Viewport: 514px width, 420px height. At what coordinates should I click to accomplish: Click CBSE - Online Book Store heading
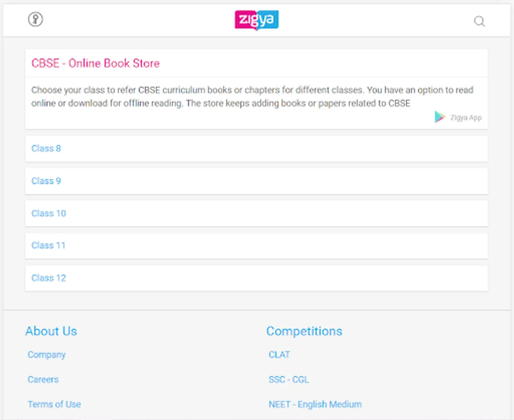[96, 63]
